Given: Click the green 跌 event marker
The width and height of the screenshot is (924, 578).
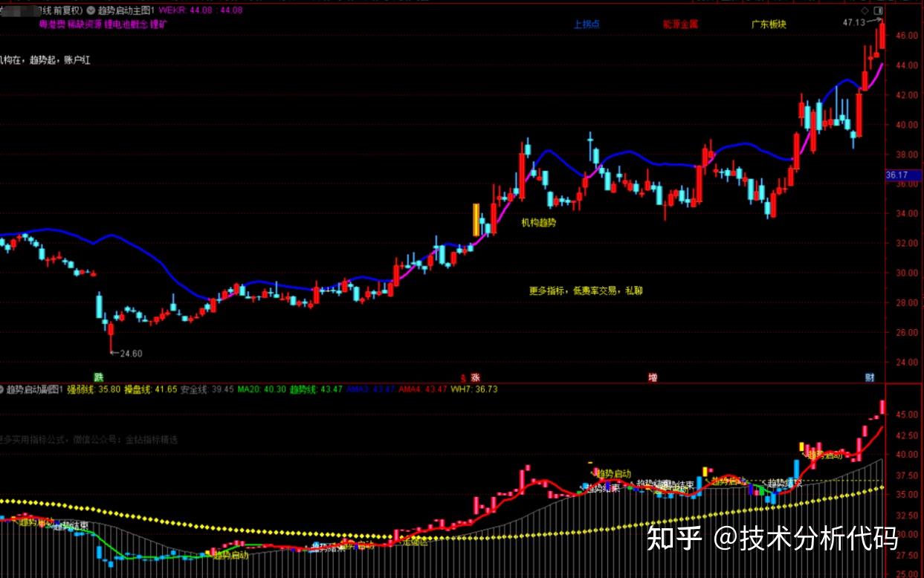Looking at the screenshot, I should 97,377.
